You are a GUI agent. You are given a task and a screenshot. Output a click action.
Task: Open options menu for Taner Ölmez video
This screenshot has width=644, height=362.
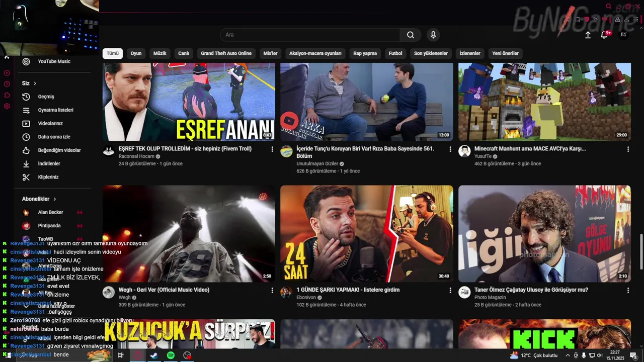click(628, 290)
